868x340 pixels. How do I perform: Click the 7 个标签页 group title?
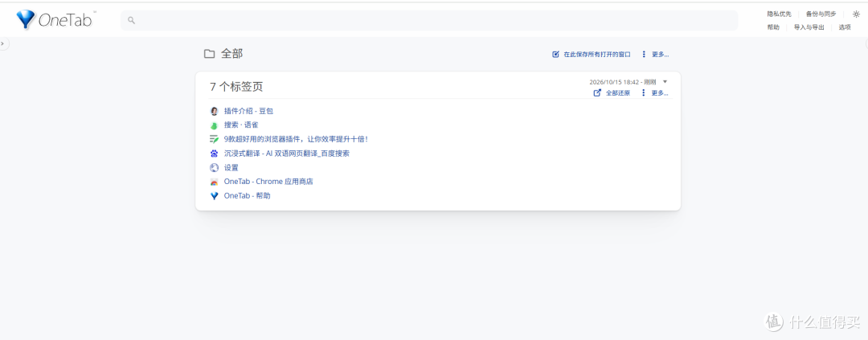coord(236,86)
